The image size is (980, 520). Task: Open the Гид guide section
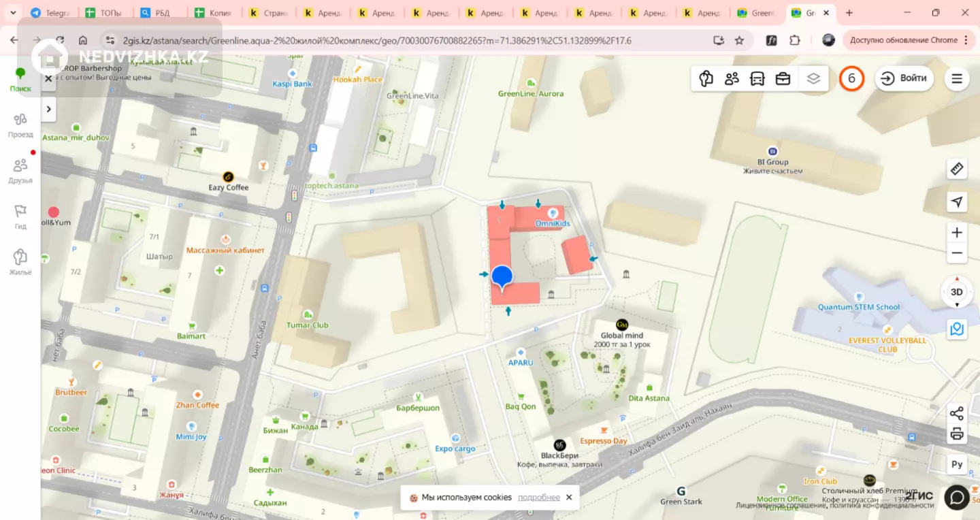point(20,217)
